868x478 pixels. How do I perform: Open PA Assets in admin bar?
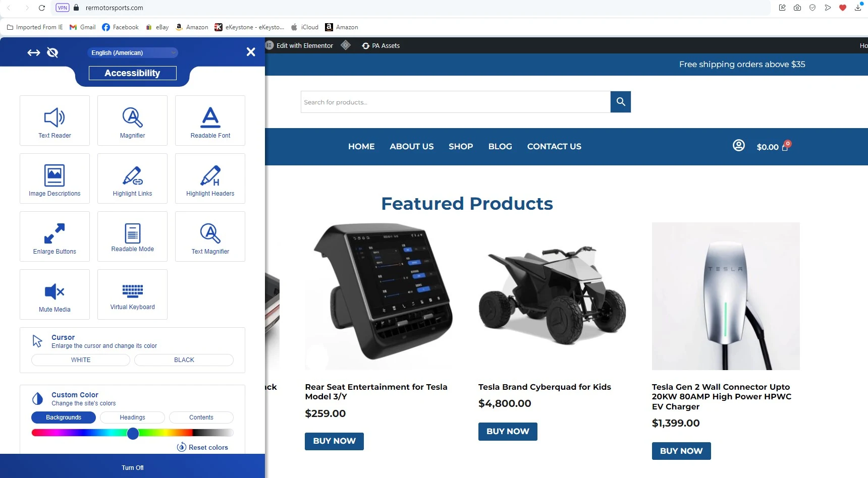point(381,45)
